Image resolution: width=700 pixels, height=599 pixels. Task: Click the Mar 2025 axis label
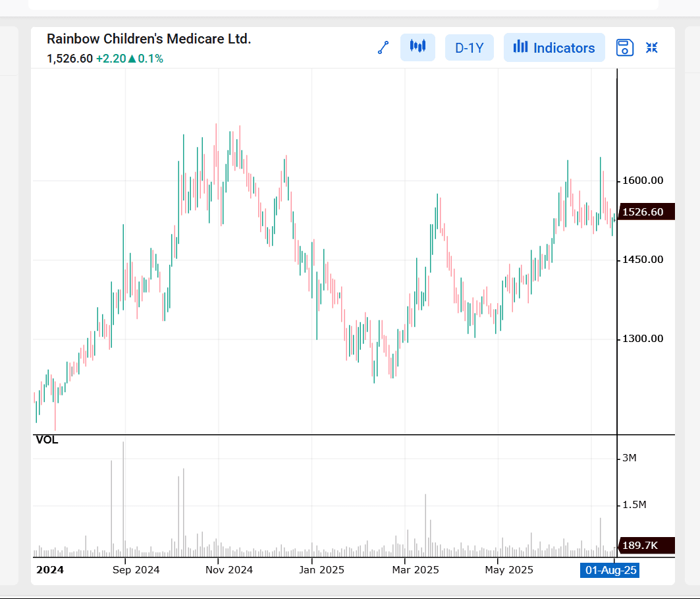416,570
